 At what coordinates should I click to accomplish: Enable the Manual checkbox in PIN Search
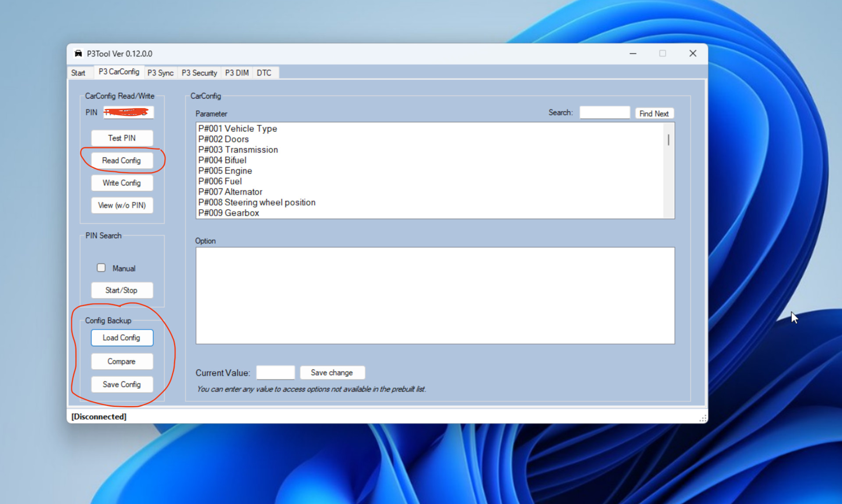[x=101, y=268]
